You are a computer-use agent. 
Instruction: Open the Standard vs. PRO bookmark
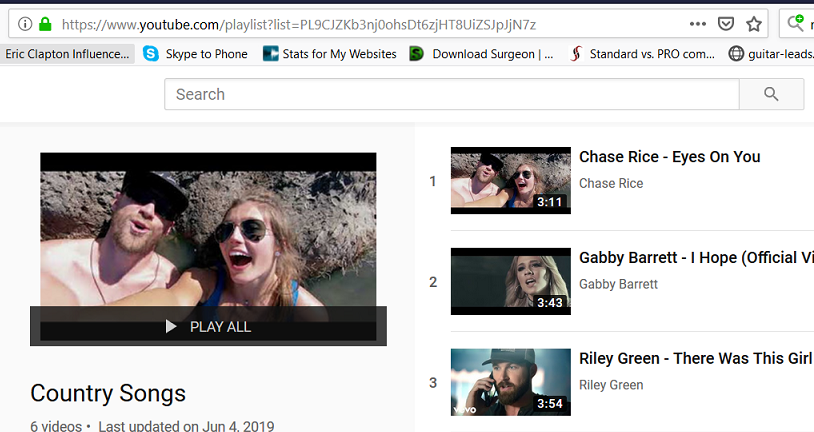642,54
